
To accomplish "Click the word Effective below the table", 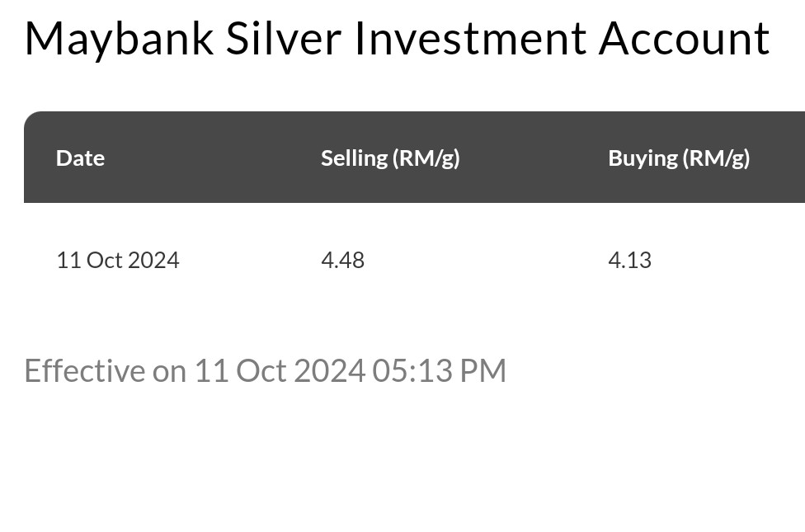I will coord(84,371).
